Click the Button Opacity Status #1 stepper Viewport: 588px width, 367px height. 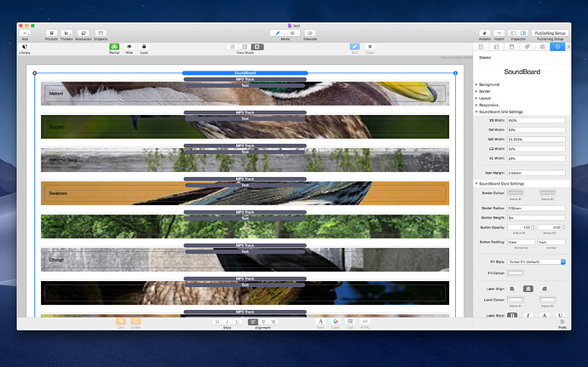click(x=533, y=227)
